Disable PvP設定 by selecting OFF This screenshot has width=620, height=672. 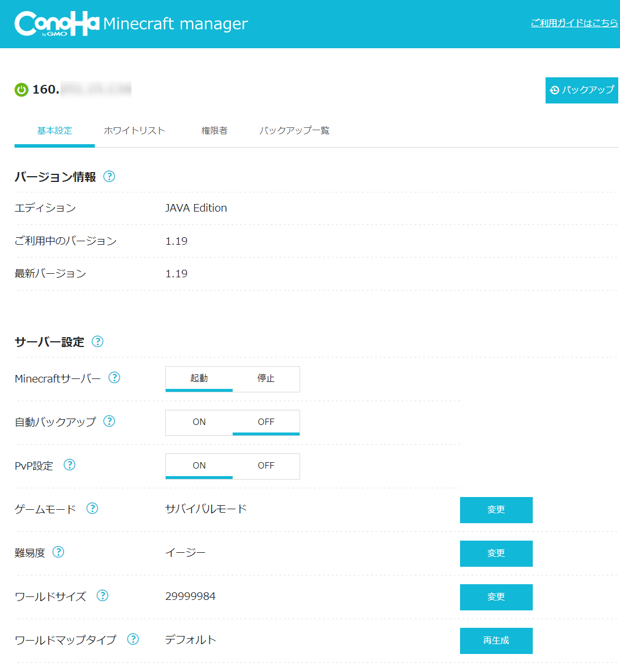click(266, 466)
